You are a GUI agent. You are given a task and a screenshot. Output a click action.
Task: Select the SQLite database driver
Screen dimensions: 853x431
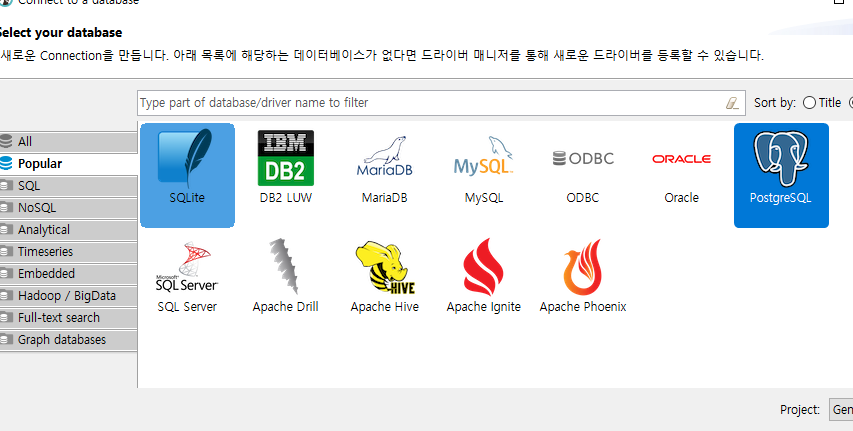[187, 175]
